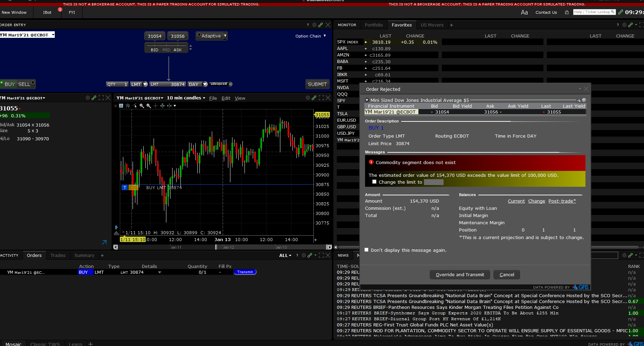Switch to the Portfolio tab

point(374,24)
